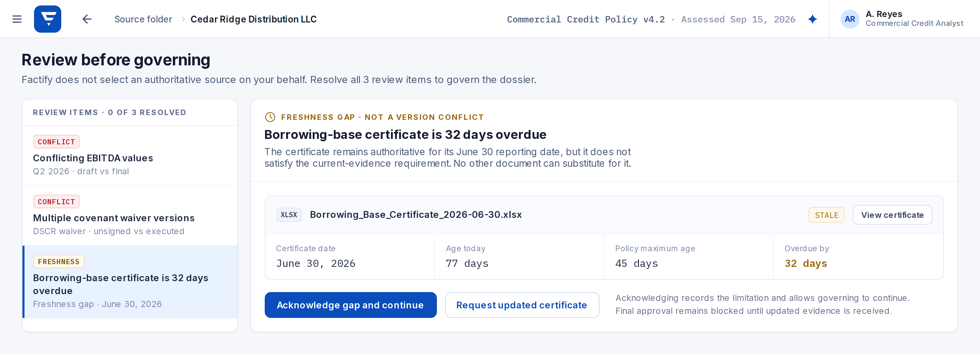Image resolution: width=980 pixels, height=354 pixels.
Task: Click the Factify logo icon
Action: coord(48,19)
